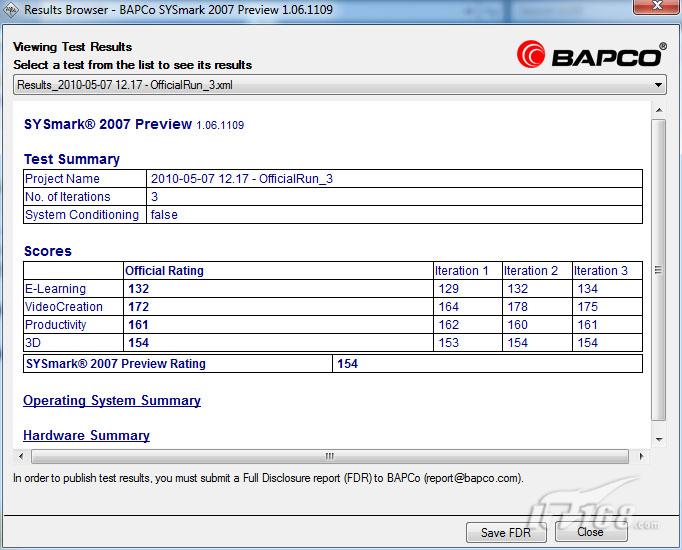Viewport: 682px width, 550px height.
Task: Click the horizontal scrollbar left arrow
Action: [21, 456]
